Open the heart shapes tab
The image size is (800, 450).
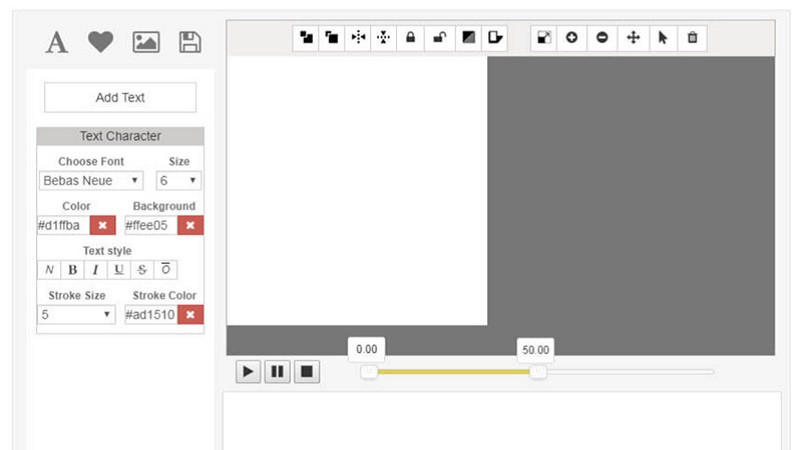pyautogui.click(x=100, y=42)
